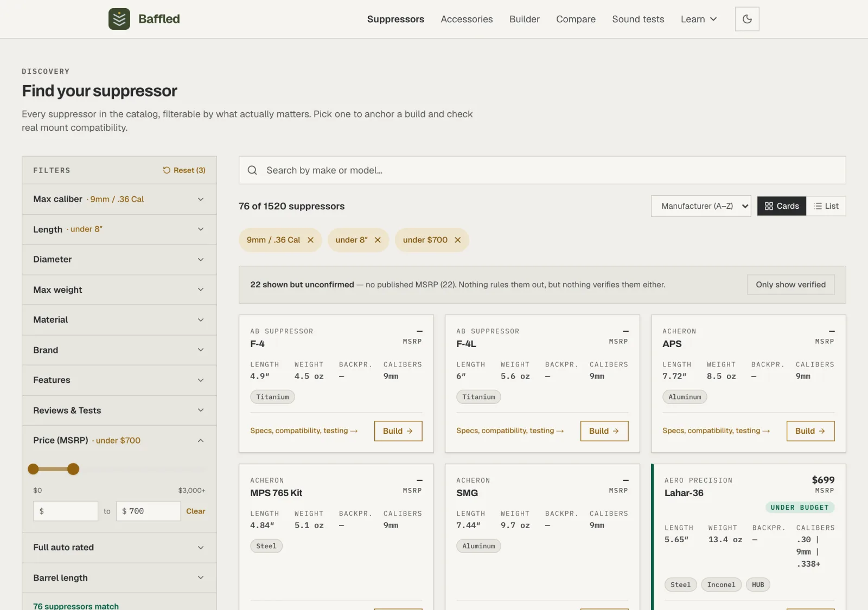The width and height of the screenshot is (868, 610).
Task: Remove the under 8″ filter chip
Action: point(378,240)
